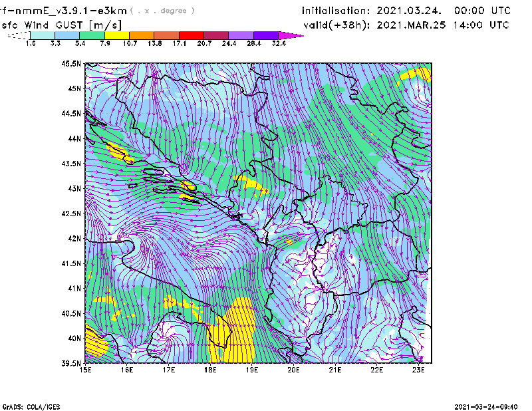532x411 pixels.
Task: Click the 'valid(+38h):' label
Action: pos(336,25)
